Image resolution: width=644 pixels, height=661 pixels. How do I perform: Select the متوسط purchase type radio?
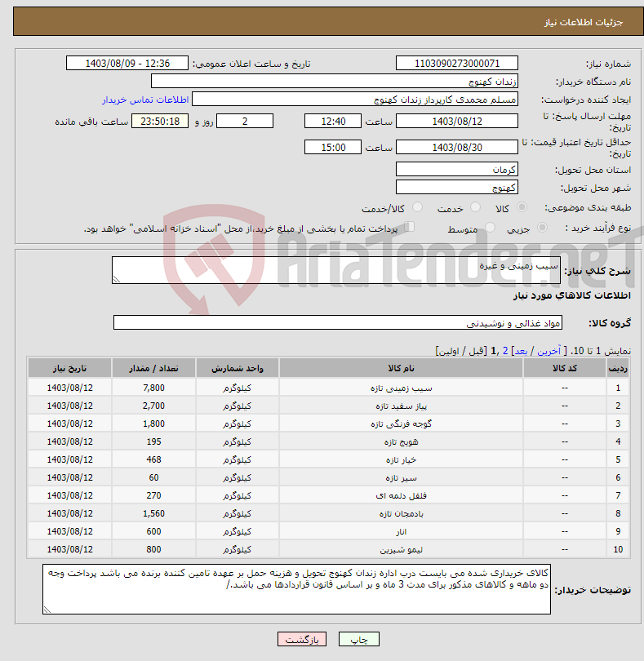click(490, 227)
